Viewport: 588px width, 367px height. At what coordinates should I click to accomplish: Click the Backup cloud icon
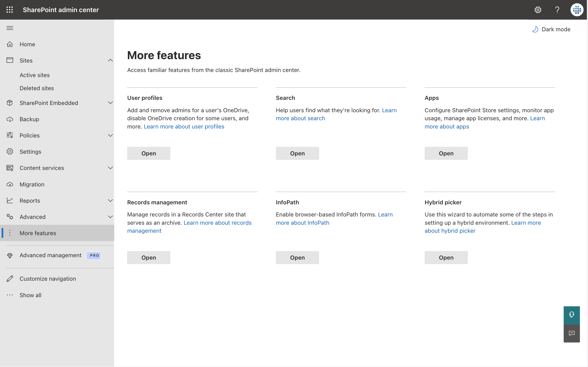pos(10,119)
